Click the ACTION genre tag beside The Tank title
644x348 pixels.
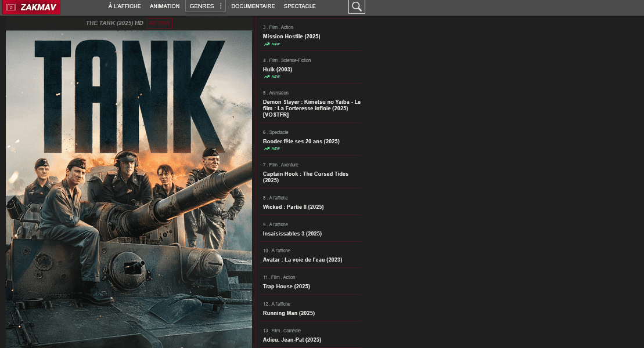(x=160, y=23)
